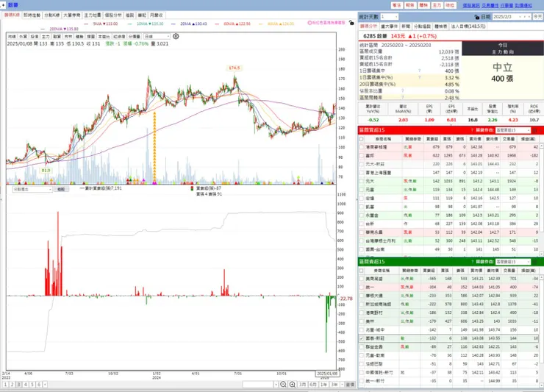
Task: Go to next date using right arrow
Action: pos(529,17)
